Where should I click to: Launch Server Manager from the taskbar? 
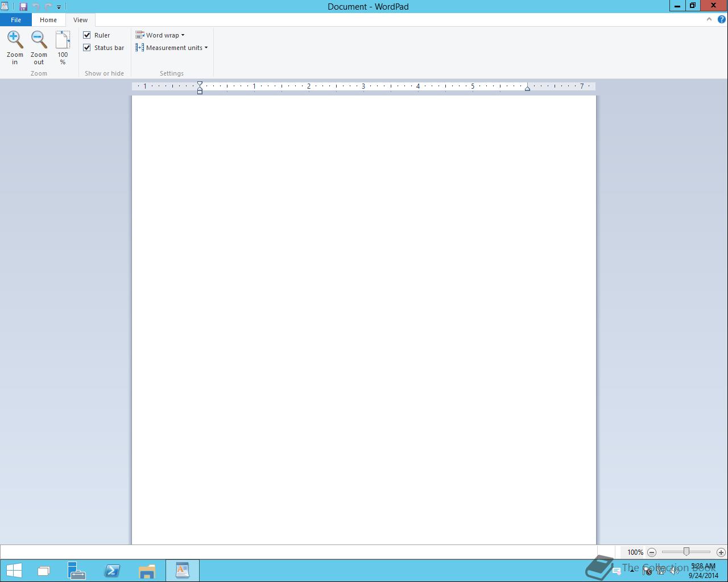(76, 571)
